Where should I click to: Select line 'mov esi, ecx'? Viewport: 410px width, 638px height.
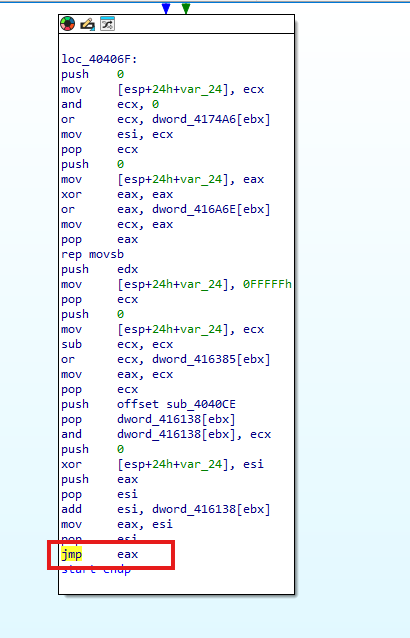(x=117, y=135)
